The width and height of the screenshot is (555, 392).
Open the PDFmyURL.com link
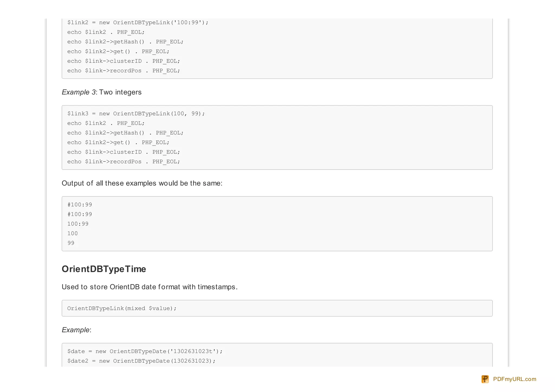click(x=514, y=379)
